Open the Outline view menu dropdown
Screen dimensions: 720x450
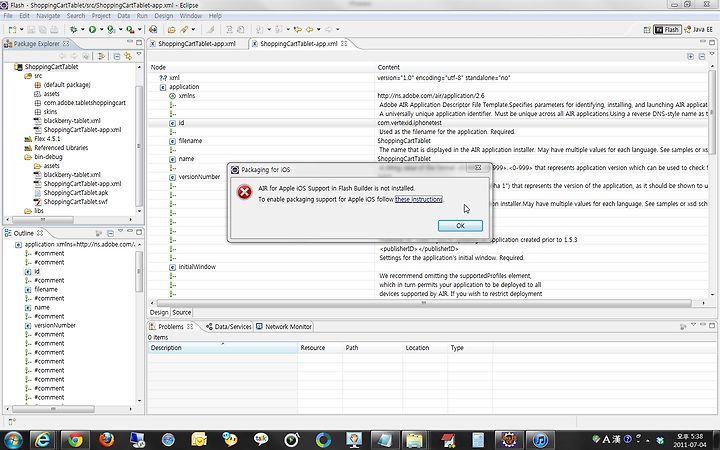(x=120, y=232)
